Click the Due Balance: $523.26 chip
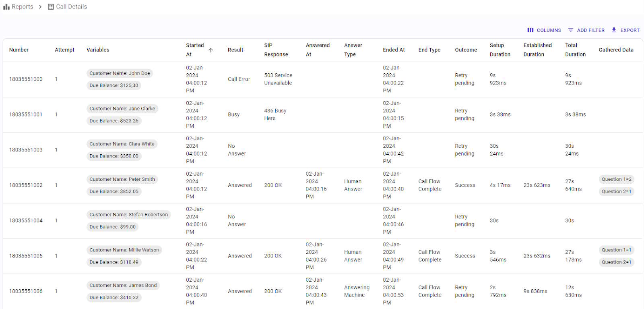This screenshot has height=309, width=644. (114, 121)
